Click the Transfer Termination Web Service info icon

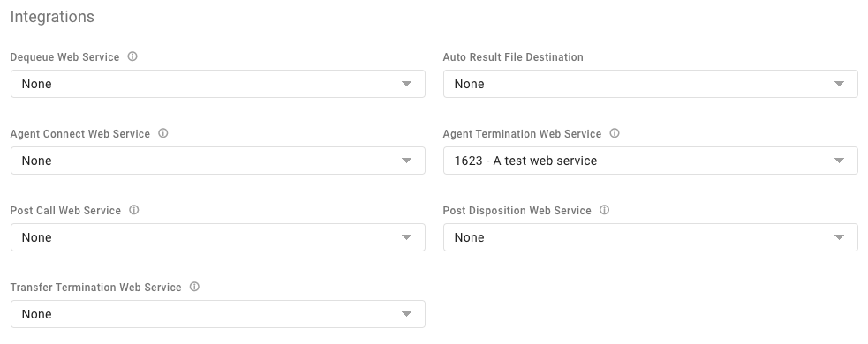(x=194, y=287)
